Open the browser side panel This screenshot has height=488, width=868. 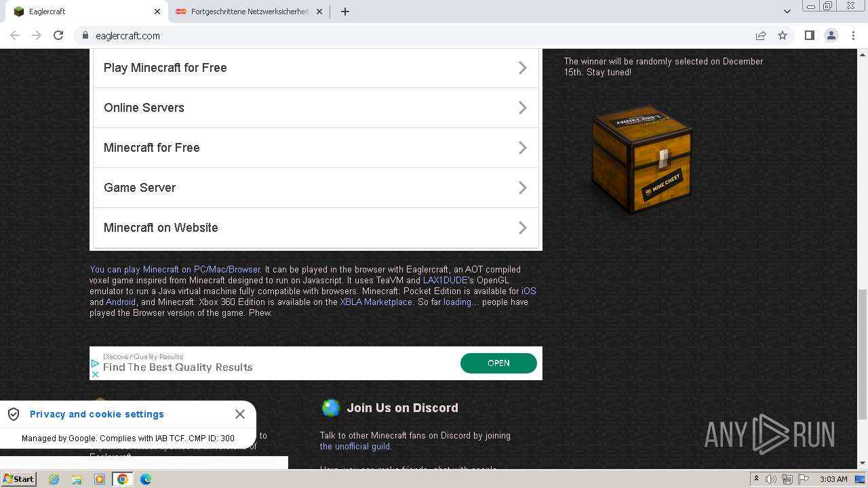[809, 35]
